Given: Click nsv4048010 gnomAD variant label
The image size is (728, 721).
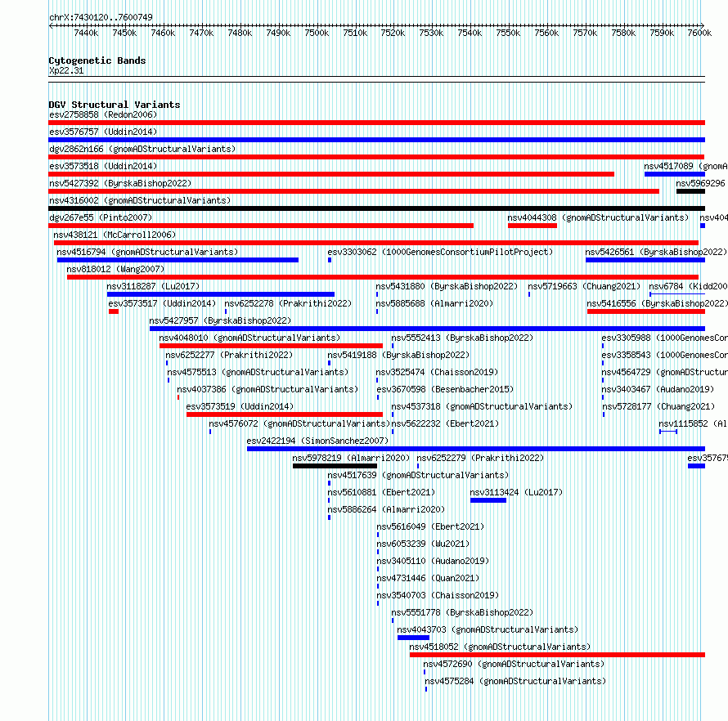Looking at the screenshot, I should 249,338.
